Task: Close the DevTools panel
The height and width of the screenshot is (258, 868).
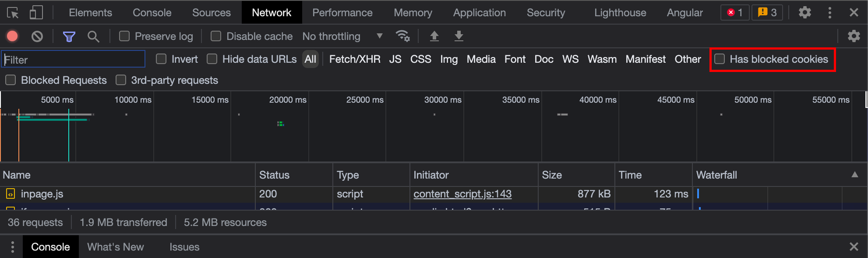Action: coord(854,12)
